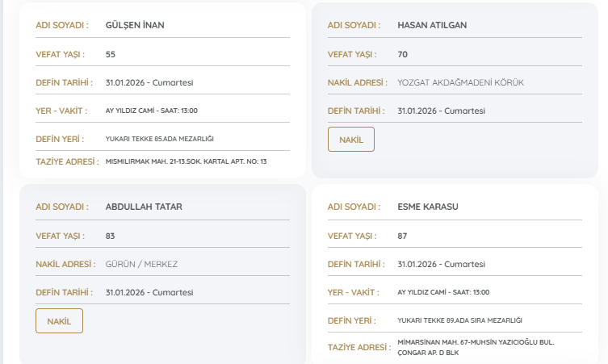Click the burial date in Abdullah Tatar's card
The width and height of the screenshot is (608, 364).
(149, 292)
